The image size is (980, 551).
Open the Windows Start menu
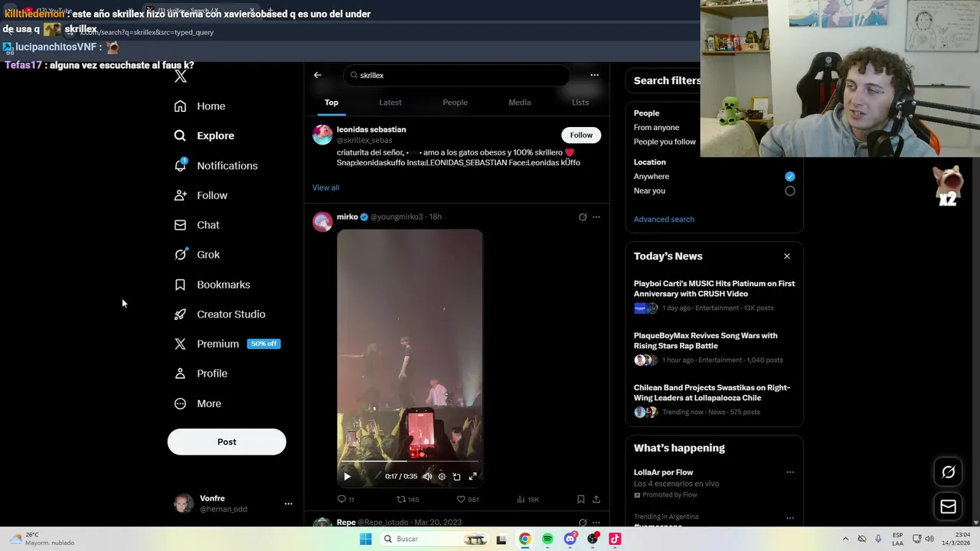(x=366, y=539)
